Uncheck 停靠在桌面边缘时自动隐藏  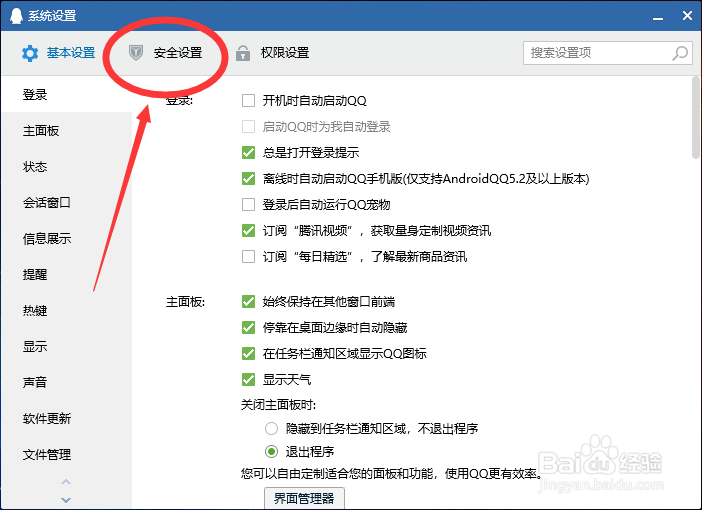[248, 327]
